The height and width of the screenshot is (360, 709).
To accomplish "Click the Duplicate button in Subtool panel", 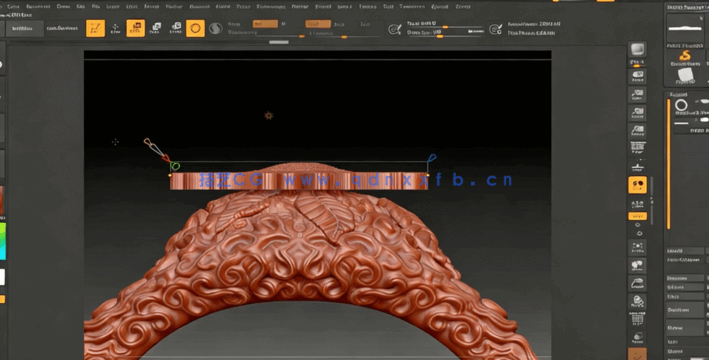I will point(685,310).
